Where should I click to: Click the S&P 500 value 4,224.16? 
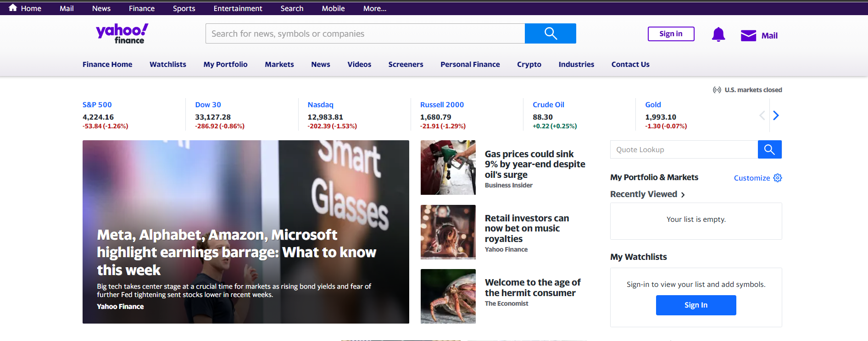point(98,117)
